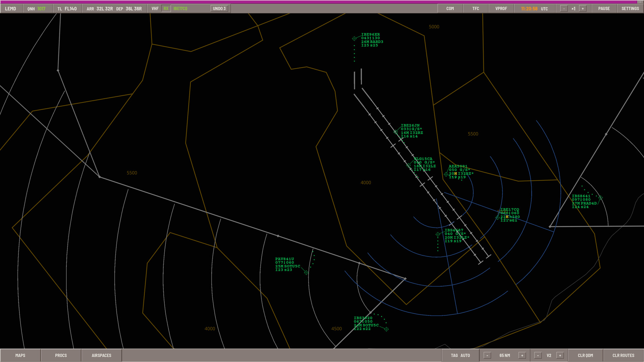Click the IBS8641 data tag callsign
644x362 pixels.
[581, 196]
